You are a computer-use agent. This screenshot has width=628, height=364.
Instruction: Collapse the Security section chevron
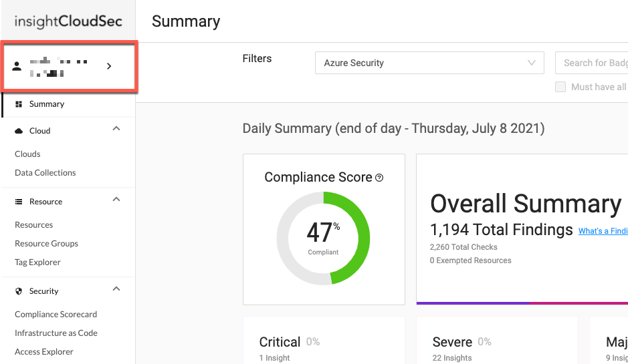click(116, 289)
